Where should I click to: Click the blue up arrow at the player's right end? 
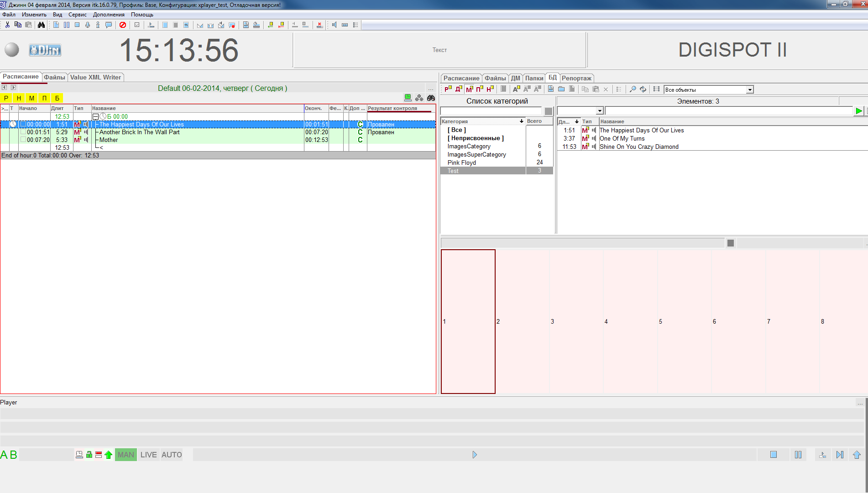857,455
